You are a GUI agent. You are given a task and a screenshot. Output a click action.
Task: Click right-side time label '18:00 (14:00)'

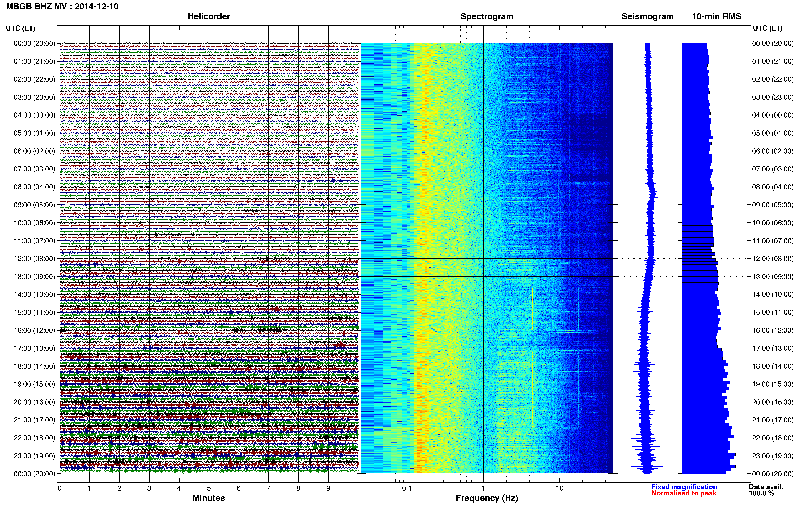(x=773, y=366)
